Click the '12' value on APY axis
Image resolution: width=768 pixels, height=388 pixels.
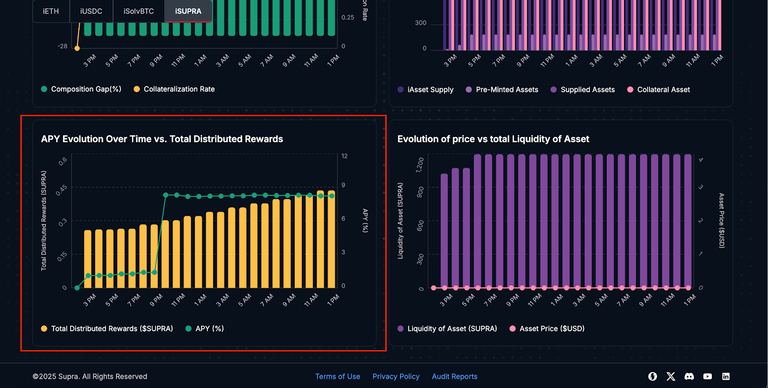click(x=344, y=156)
